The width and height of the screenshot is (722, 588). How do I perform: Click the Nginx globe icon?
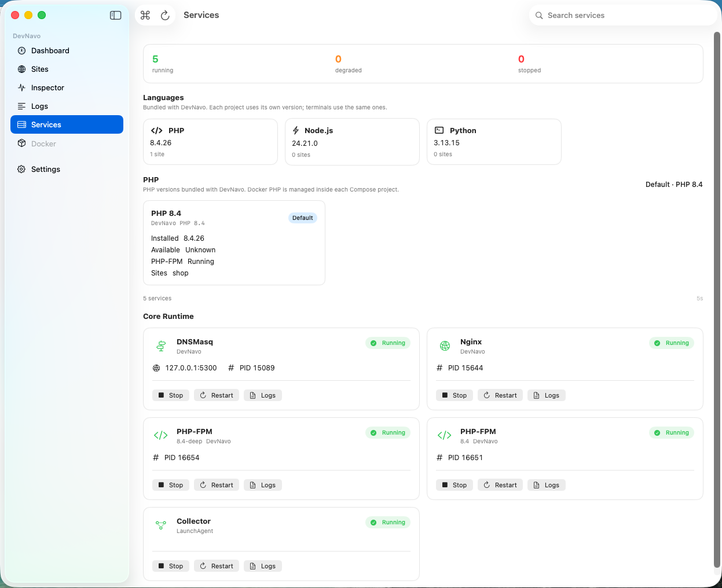445,346
